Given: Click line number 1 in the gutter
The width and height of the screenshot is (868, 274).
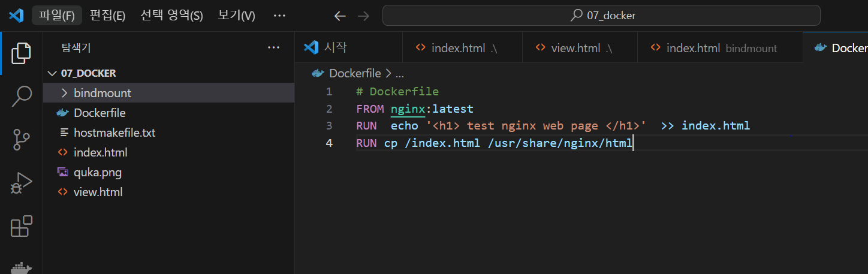Looking at the screenshot, I should coord(328,92).
